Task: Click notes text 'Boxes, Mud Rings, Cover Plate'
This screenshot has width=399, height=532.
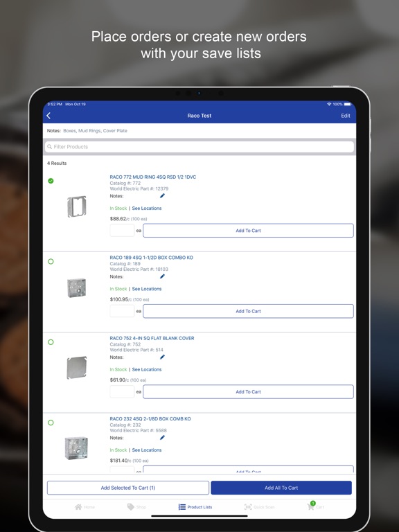Action: [x=95, y=131]
